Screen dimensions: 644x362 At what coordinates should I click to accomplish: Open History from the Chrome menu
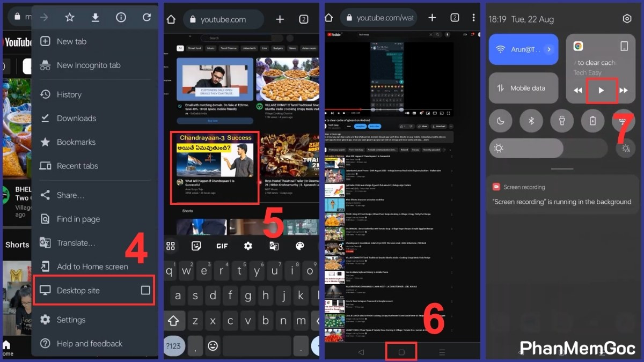coord(95,94)
